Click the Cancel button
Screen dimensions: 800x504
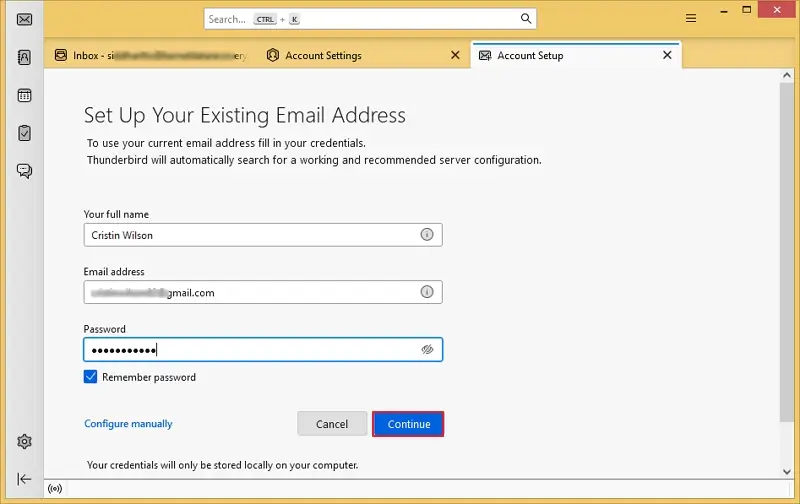click(332, 424)
